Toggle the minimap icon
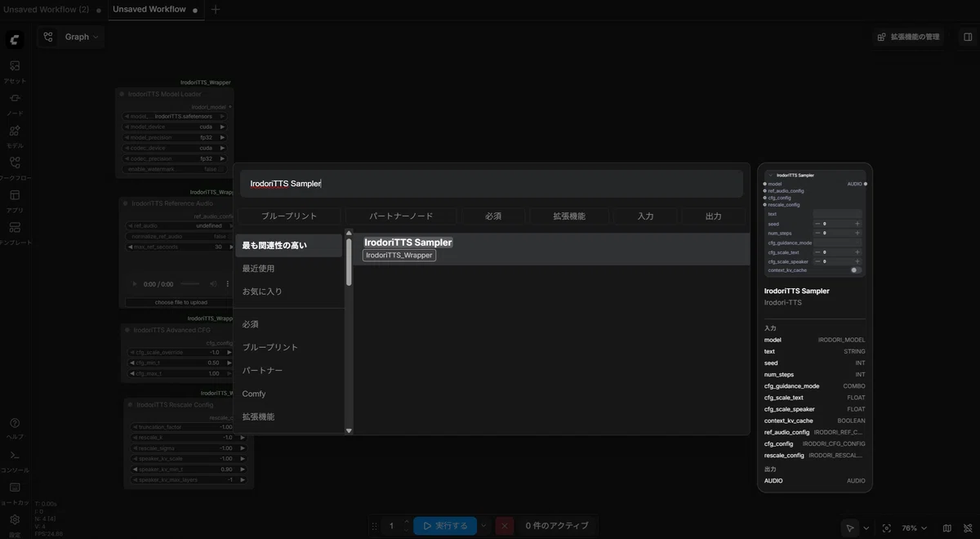The height and width of the screenshot is (539, 980). pyautogui.click(x=947, y=528)
